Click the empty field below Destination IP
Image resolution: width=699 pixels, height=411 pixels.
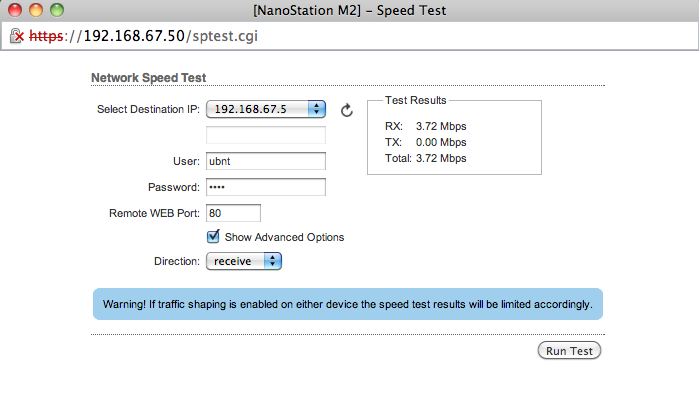[266, 135]
